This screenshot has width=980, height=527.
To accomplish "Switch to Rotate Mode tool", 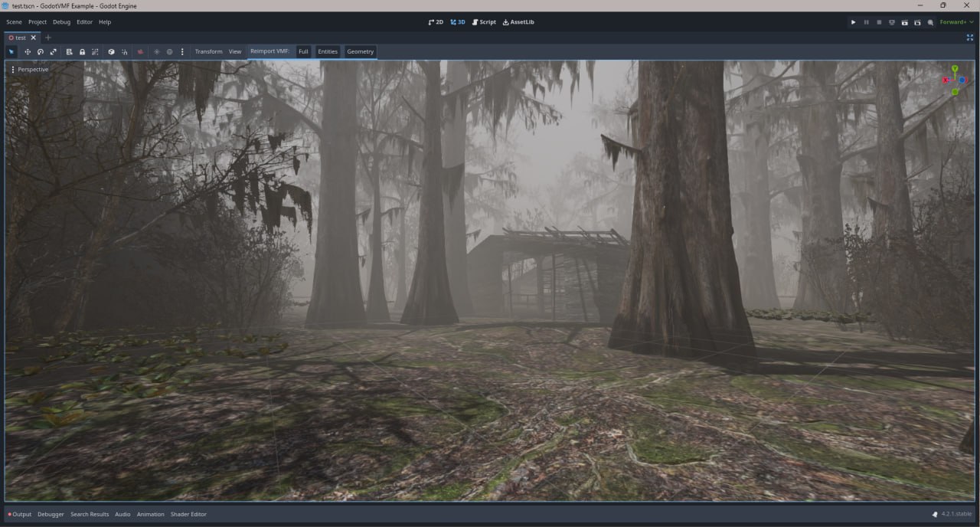I will 41,51.
